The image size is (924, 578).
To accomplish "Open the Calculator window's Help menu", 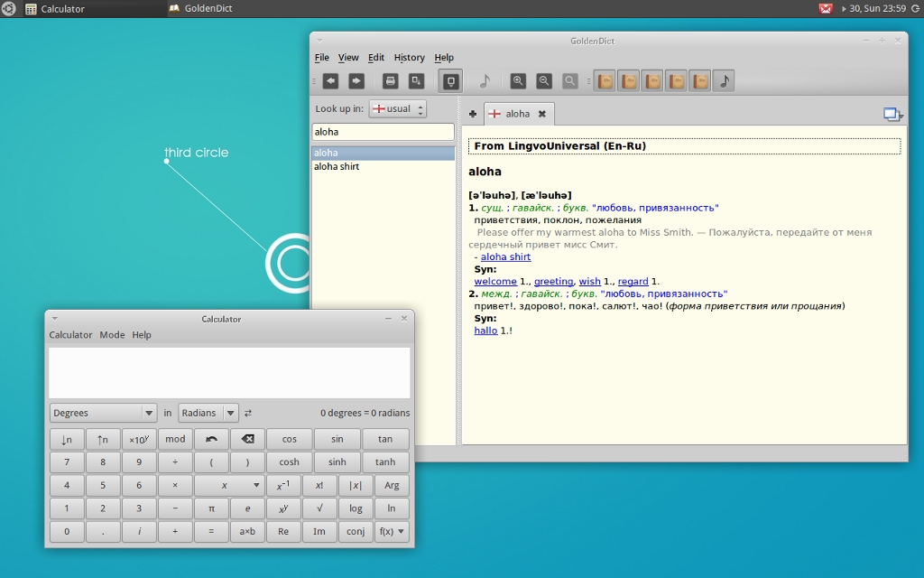I will (142, 334).
